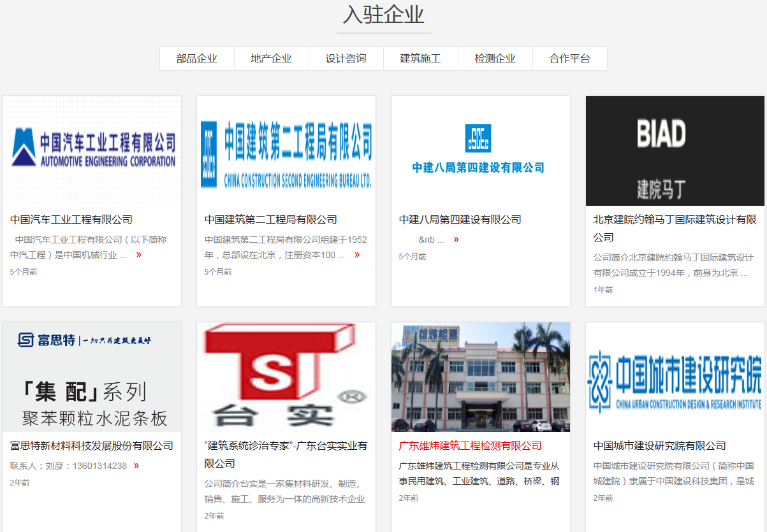Click the description mentioning 简称中国城建院

pyautogui.click(x=674, y=473)
